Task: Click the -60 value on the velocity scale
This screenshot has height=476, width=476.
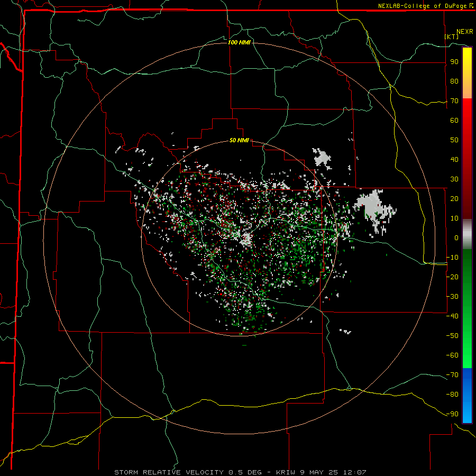Action: tap(452, 355)
